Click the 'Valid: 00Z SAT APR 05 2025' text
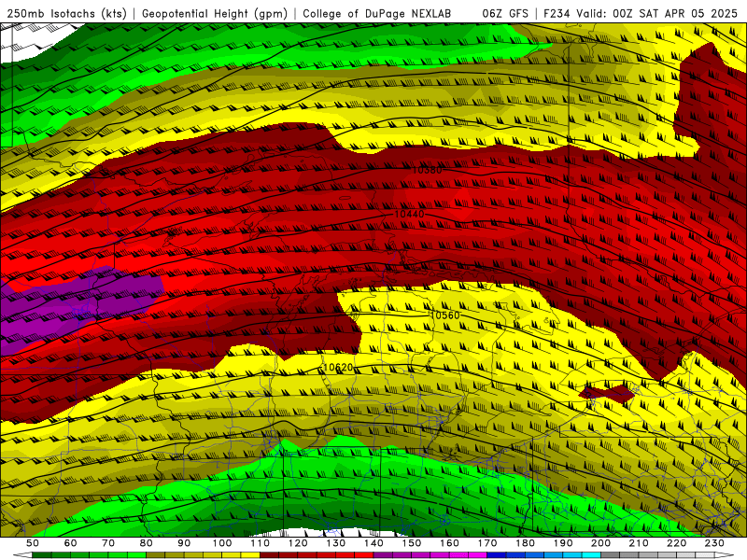747x560 pixels. [x=657, y=13]
